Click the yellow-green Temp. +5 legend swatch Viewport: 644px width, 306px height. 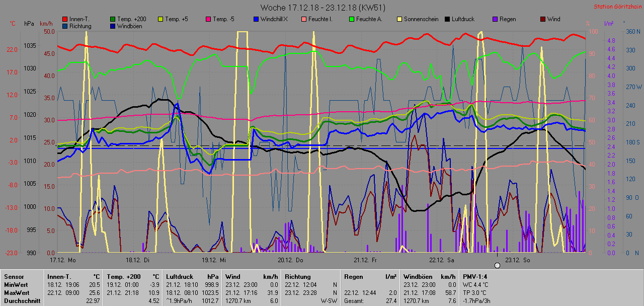[x=161, y=19]
